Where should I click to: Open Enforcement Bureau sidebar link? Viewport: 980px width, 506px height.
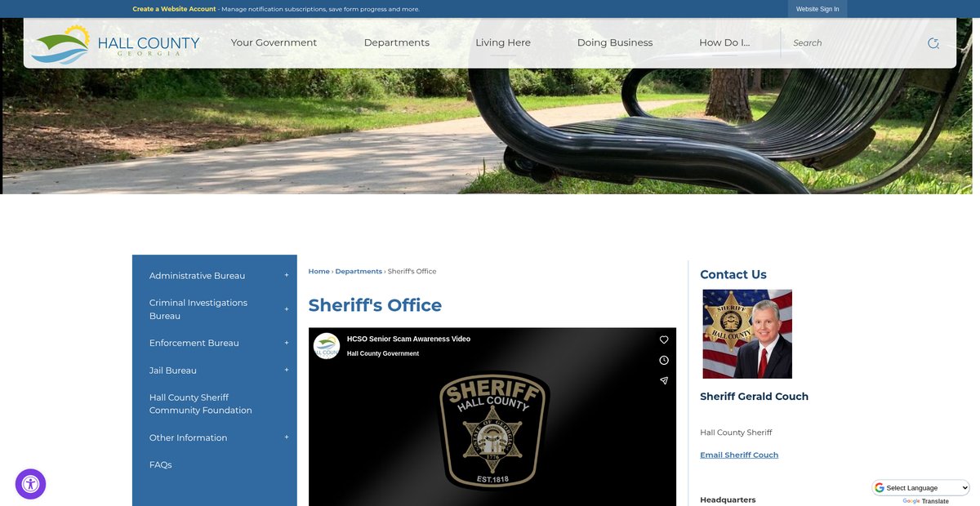click(194, 344)
